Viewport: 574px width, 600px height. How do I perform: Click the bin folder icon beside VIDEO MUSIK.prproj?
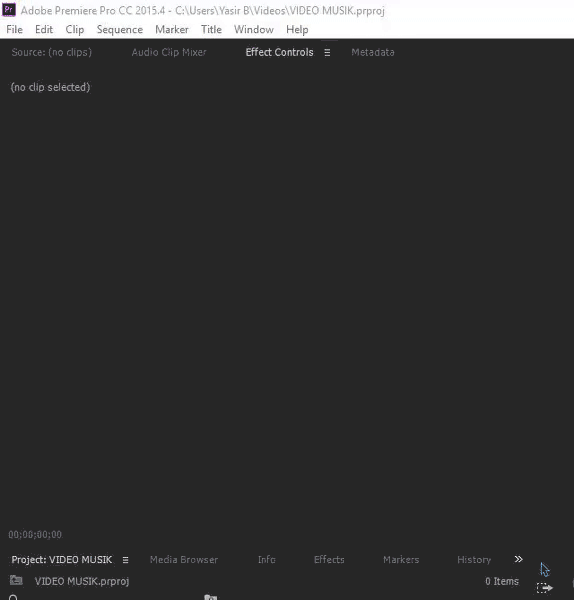(16, 580)
